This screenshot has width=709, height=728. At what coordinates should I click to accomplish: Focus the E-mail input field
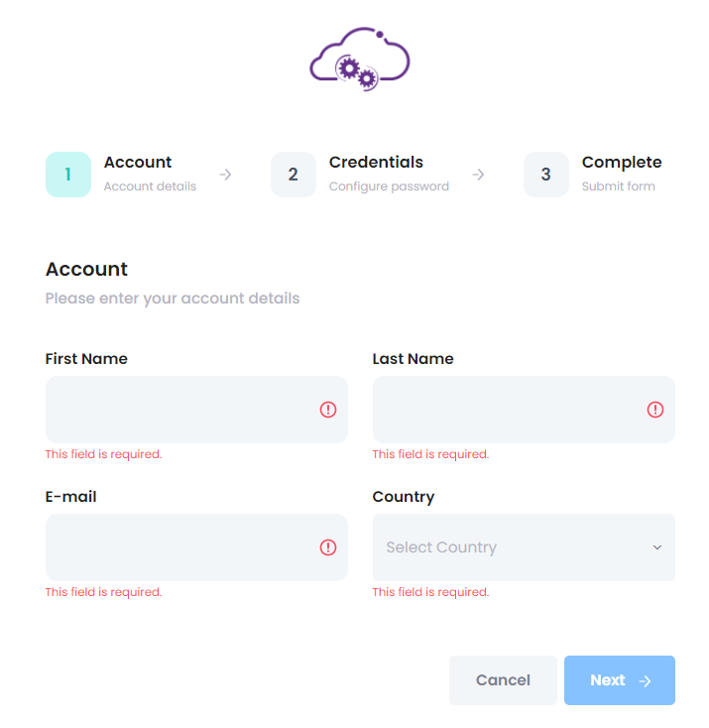(196, 547)
